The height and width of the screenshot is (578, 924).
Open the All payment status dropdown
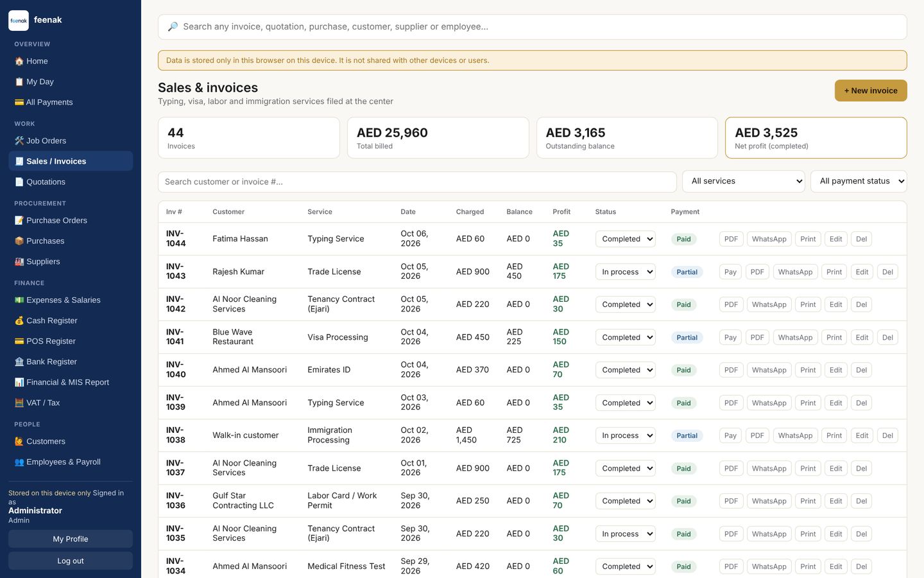(x=859, y=181)
